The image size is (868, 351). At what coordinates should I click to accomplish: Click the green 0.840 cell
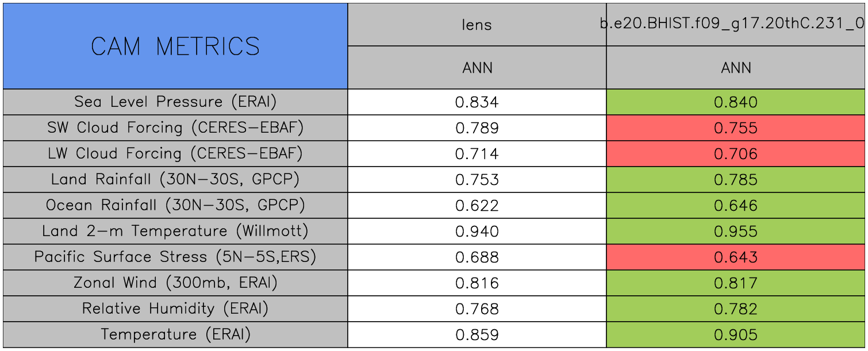pos(736,102)
